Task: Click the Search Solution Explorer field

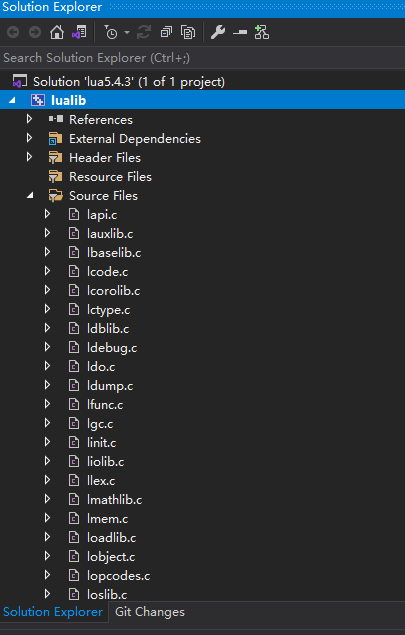Action: click(x=202, y=58)
